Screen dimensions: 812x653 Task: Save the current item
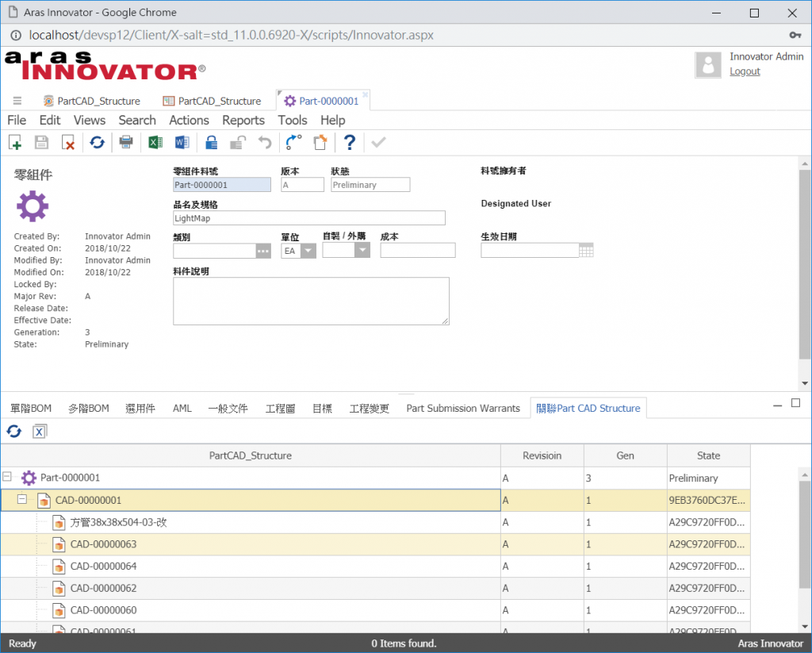tap(41, 142)
